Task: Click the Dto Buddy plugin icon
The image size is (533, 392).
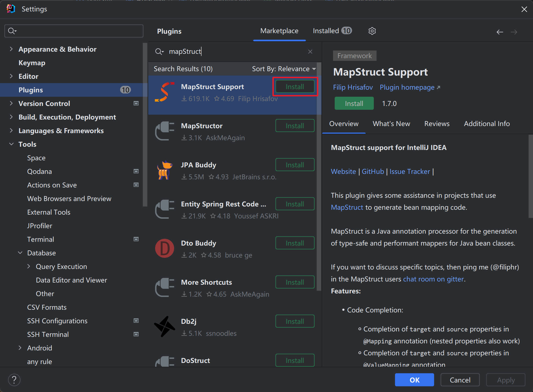Action: (x=165, y=249)
